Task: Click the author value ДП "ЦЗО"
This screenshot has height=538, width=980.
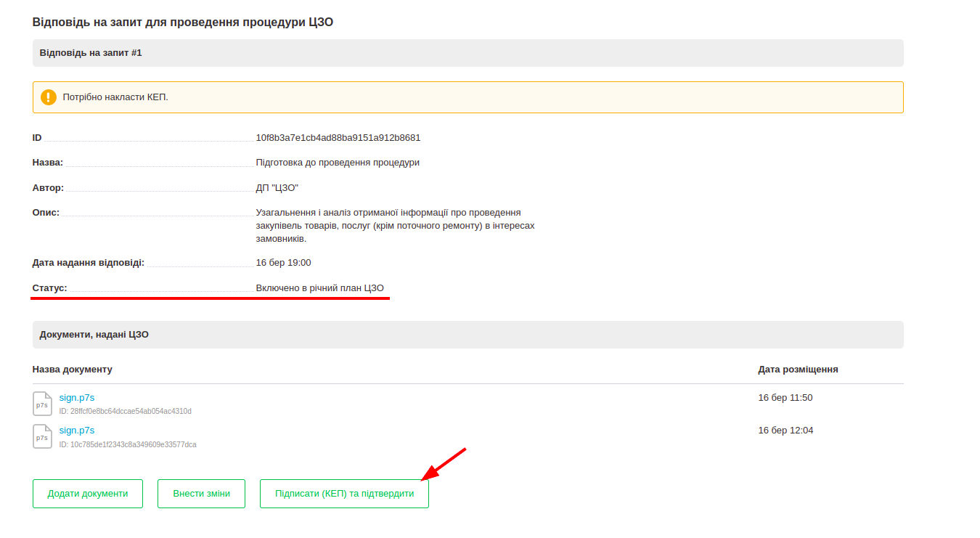Action: pyautogui.click(x=277, y=188)
